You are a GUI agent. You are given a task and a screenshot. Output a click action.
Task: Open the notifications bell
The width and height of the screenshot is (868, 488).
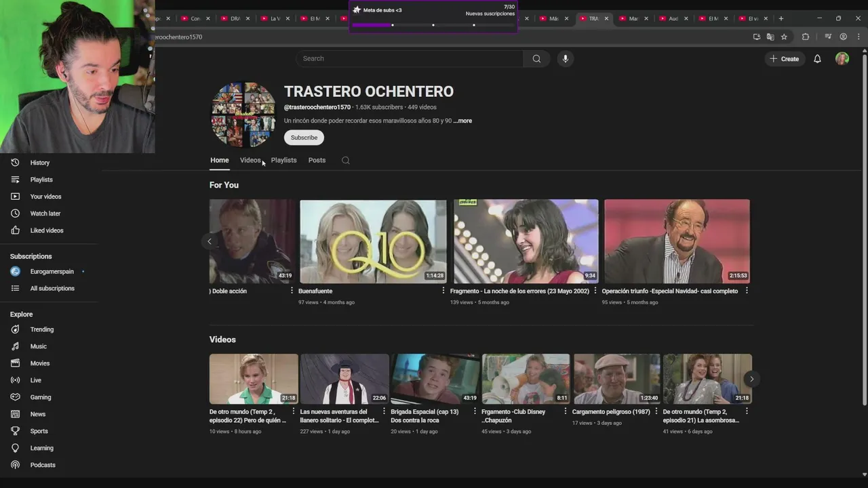(817, 59)
